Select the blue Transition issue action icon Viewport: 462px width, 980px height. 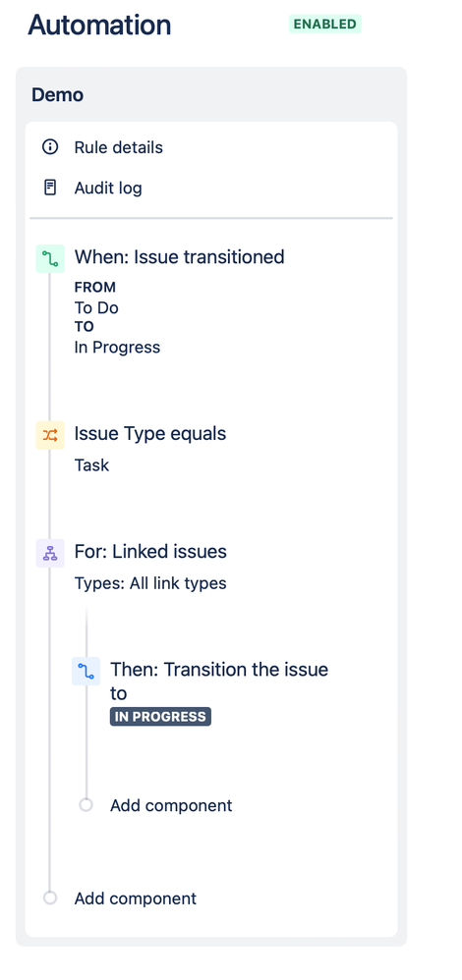point(86,672)
